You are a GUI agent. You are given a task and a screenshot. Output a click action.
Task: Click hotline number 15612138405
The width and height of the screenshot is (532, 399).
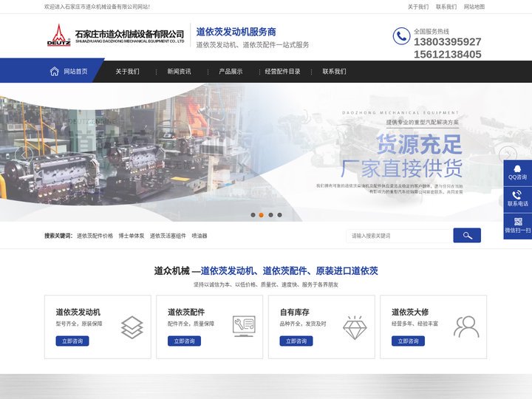448,54
